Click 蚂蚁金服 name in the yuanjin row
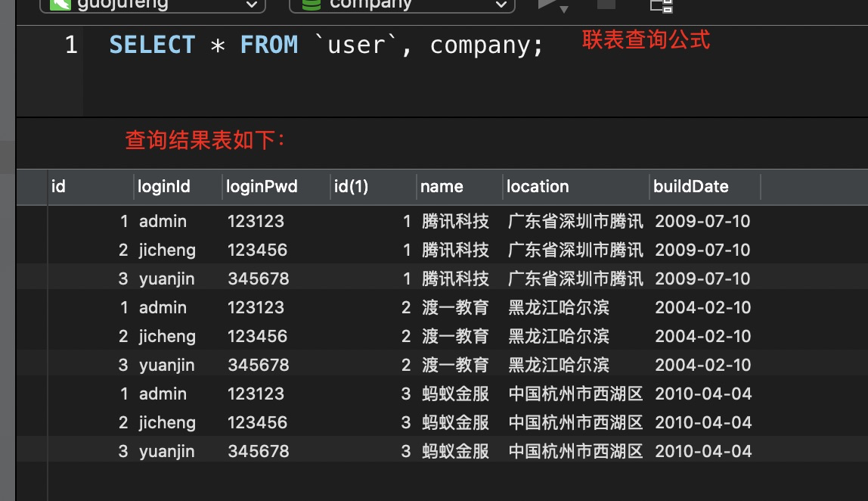 [456, 452]
